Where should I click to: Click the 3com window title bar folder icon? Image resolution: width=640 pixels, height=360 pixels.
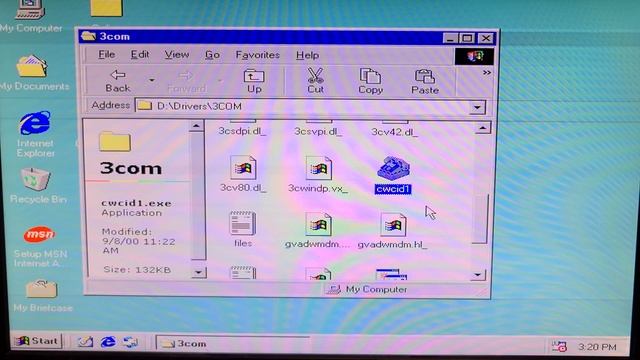tap(88, 36)
